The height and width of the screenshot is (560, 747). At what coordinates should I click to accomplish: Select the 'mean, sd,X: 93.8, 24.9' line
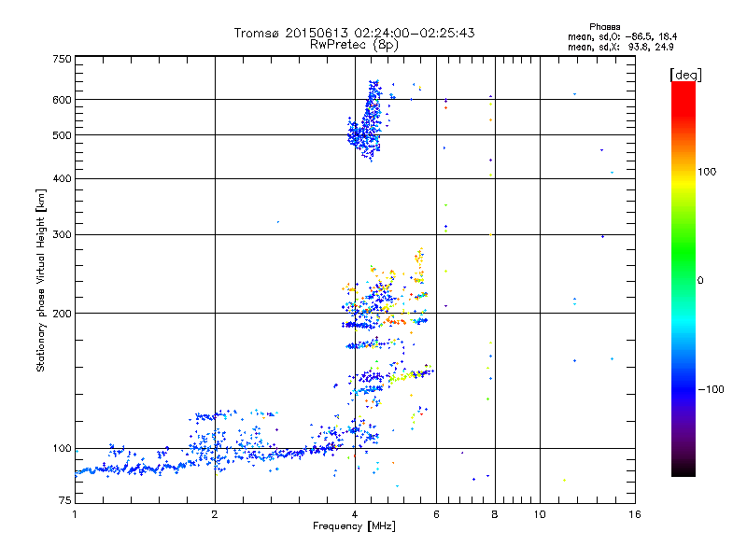click(620, 47)
